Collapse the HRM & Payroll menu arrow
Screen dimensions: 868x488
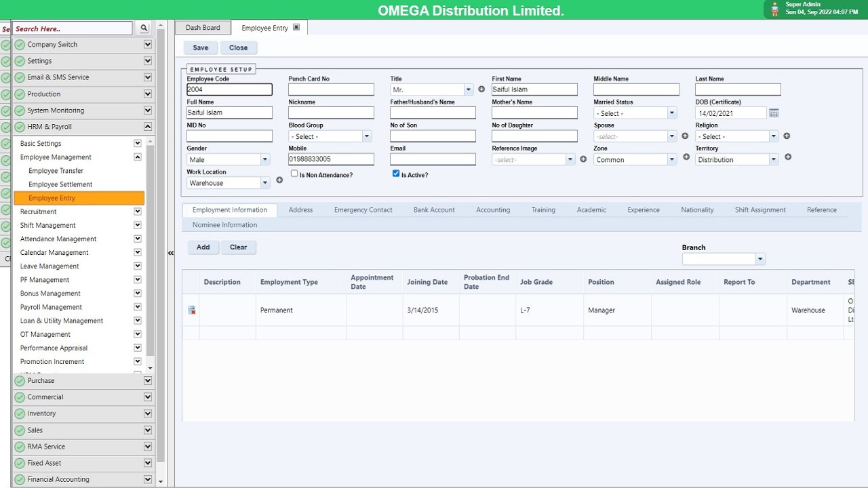click(x=148, y=127)
